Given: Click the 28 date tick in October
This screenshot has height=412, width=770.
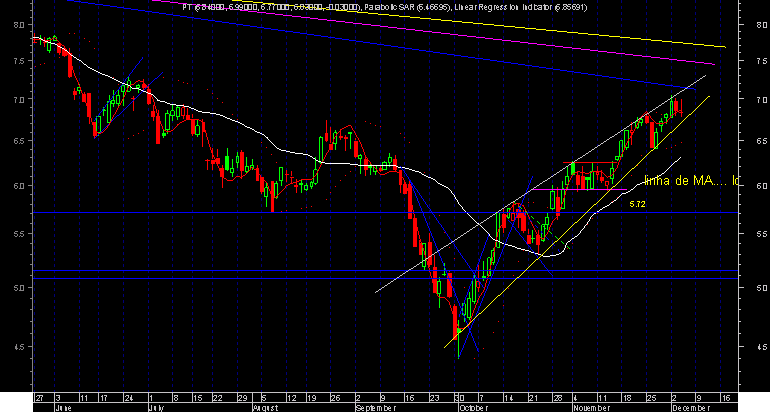Looking at the screenshot, I should pyautogui.click(x=558, y=398).
